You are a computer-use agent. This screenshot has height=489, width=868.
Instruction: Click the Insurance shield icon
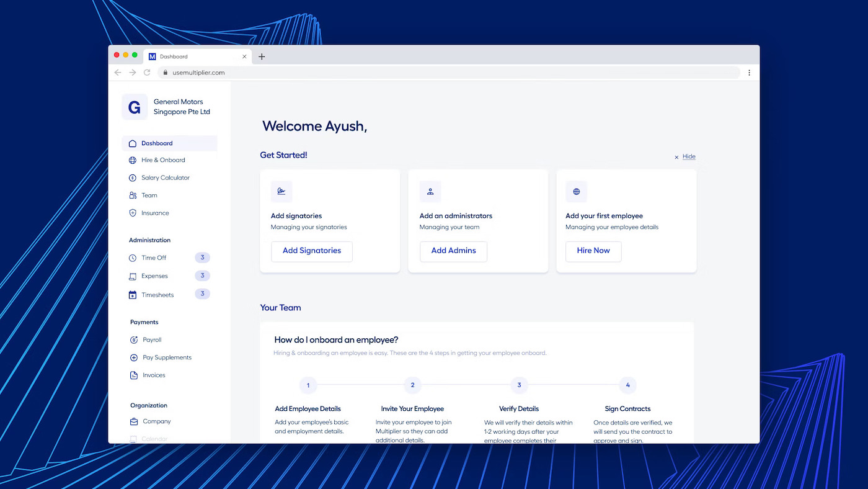click(x=132, y=213)
